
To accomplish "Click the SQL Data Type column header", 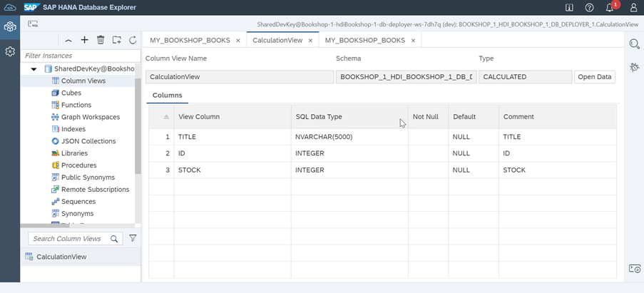I will tap(349, 117).
